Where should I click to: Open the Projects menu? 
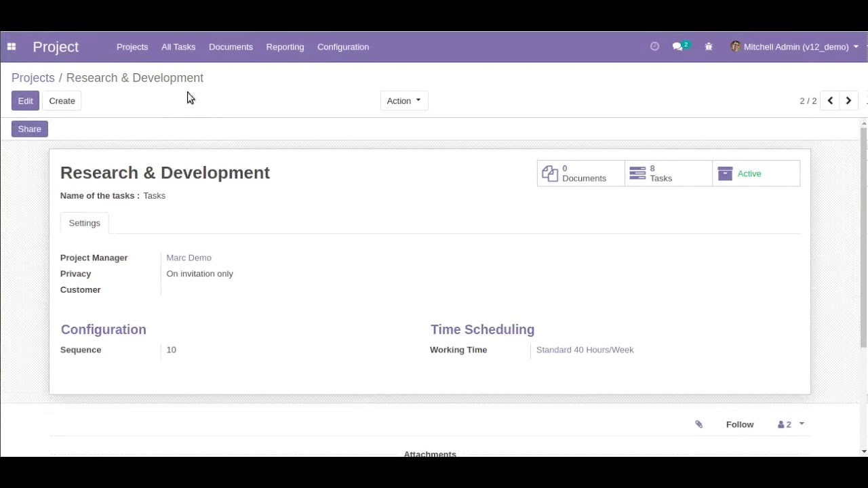tap(132, 47)
